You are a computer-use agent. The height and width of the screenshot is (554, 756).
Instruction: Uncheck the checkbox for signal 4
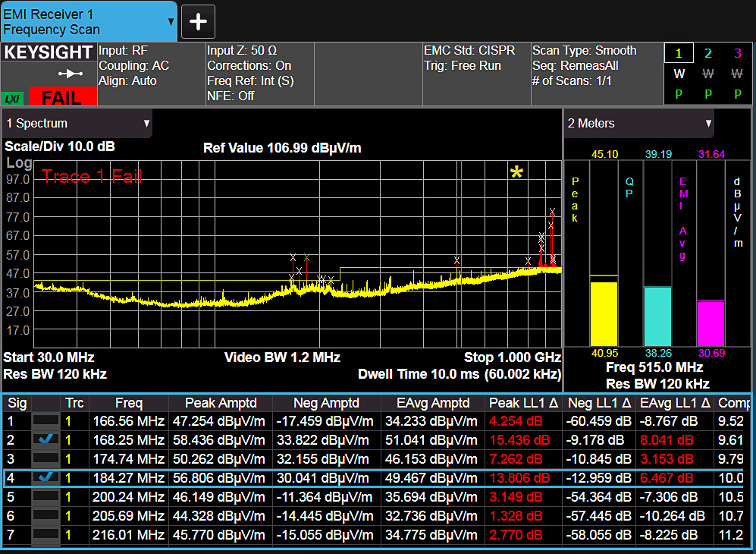[47, 477]
